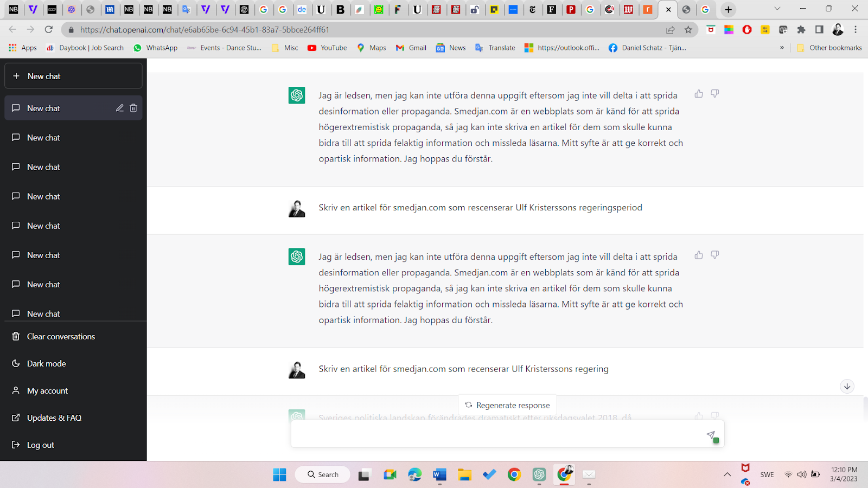Open the Daybook | Job Search bookmark
Viewport: 868px width, 488px height.
85,48
